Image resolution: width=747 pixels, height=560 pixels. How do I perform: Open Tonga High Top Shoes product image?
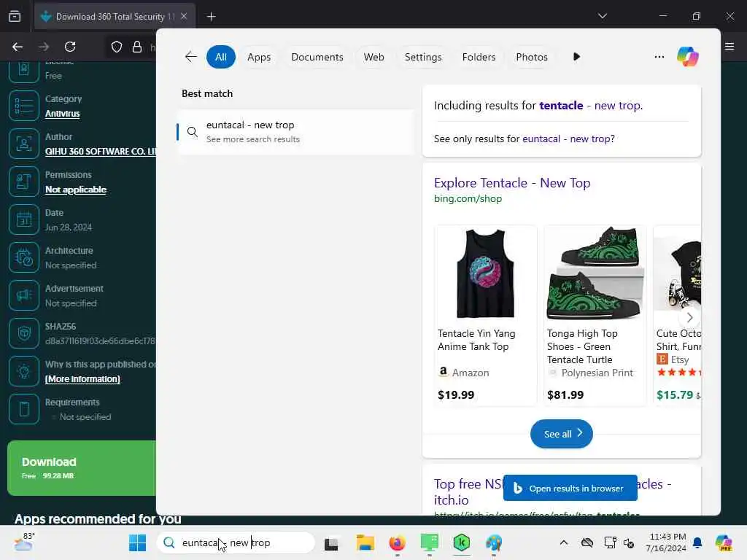[595, 273]
